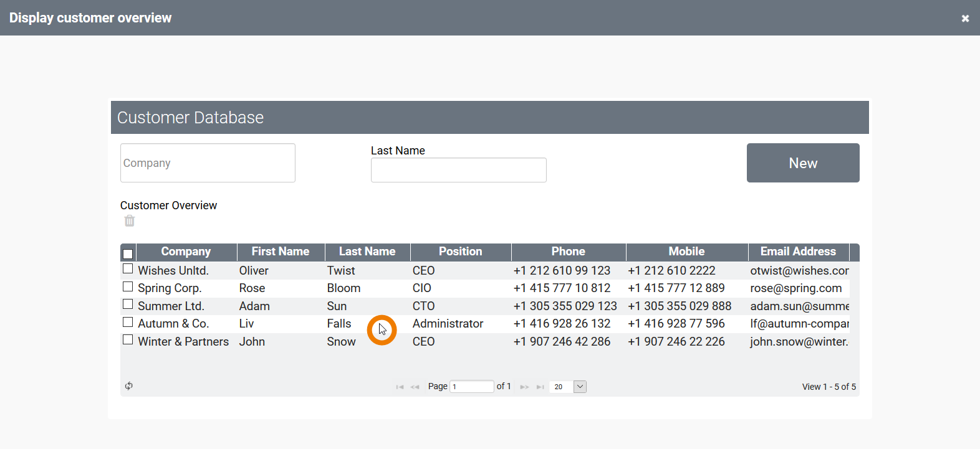Click phone +1 416 928 26 132
Viewport: 980px width, 449px height.
(x=562, y=324)
